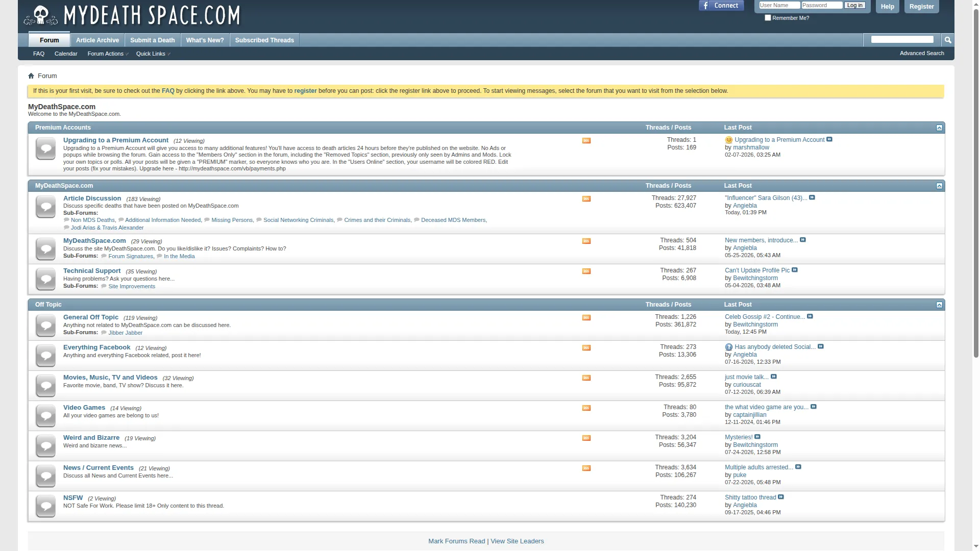The image size is (980, 551).
Task: Open the Jibber Jabber sub-forum
Action: point(125,333)
